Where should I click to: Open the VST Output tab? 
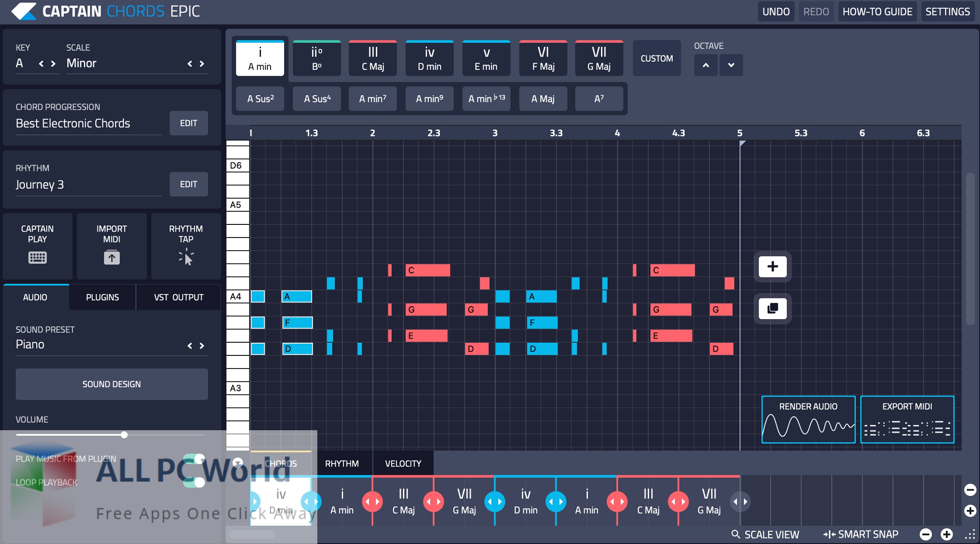click(179, 297)
